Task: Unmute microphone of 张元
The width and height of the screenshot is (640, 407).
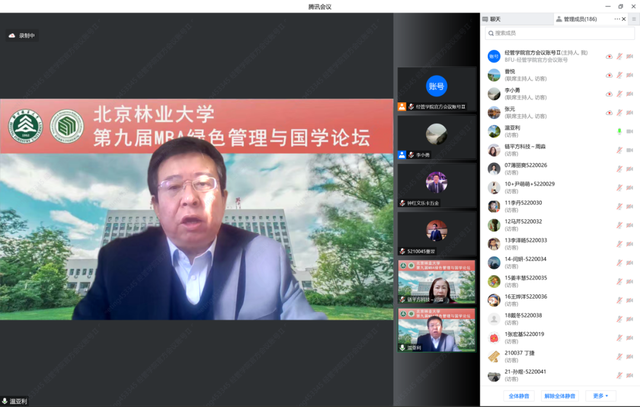Action: (619, 113)
